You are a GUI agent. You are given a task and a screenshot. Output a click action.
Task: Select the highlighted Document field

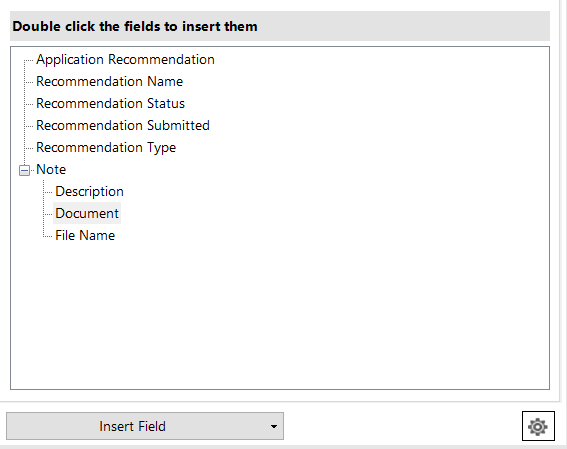(x=87, y=213)
